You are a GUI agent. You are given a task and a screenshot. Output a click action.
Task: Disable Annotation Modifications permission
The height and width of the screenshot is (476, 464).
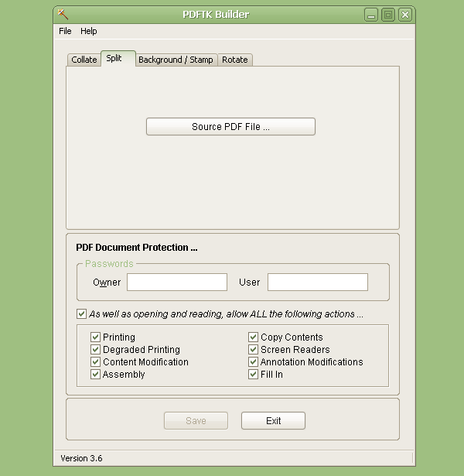point(253,362)
